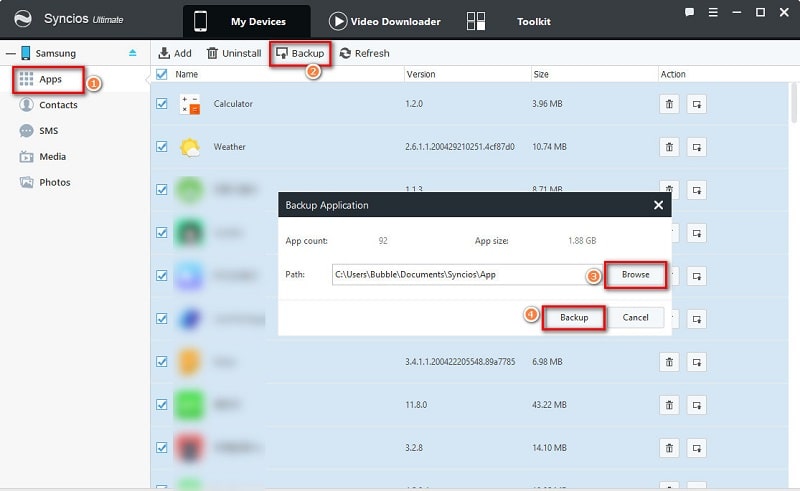Viewport: 800px width, 491px height.
Task: Delete the Weather app via trash icon
Action: 669,147
